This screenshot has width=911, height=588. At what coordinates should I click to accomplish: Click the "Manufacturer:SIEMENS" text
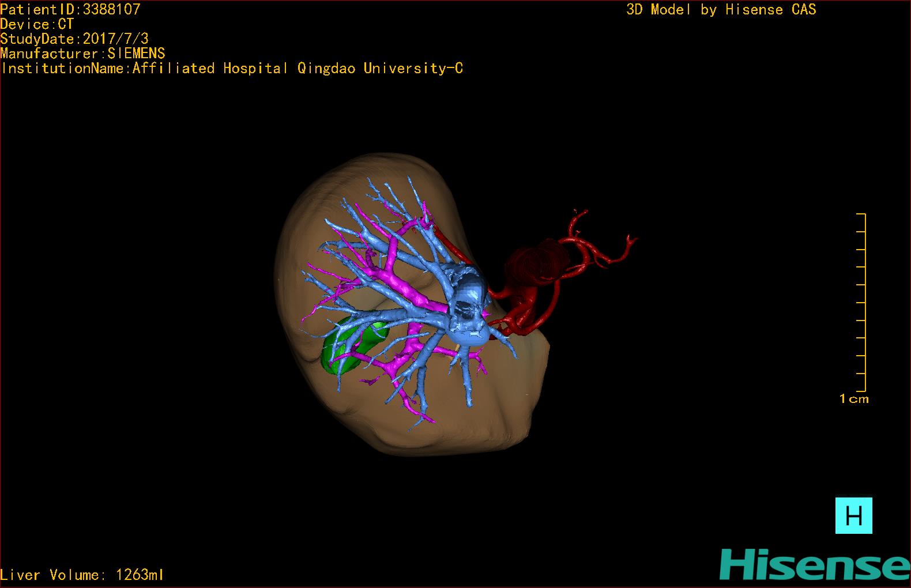point(83,54)
